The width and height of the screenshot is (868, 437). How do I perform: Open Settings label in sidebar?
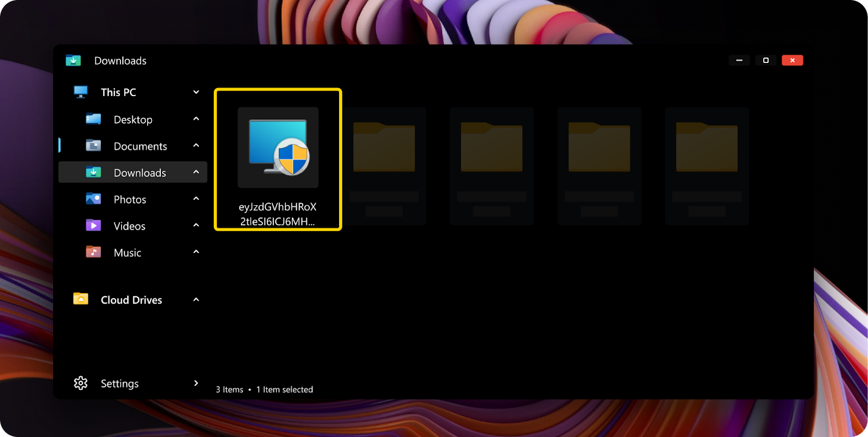(x=120, y=384)
